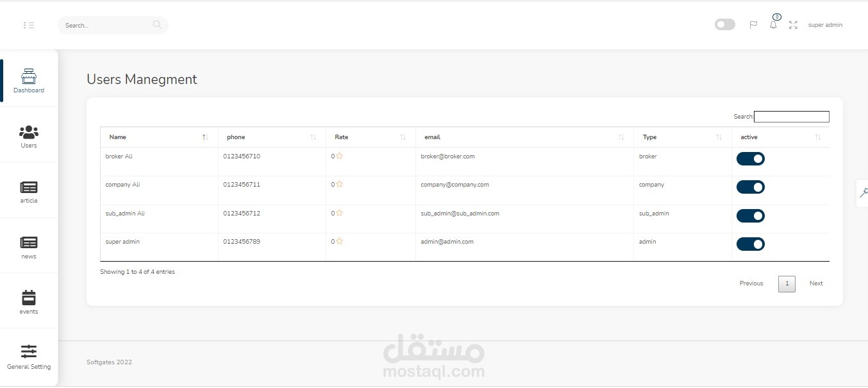Click the table Search input field
The height and width of the screenshot is (388, 868).
coord(791,116)
